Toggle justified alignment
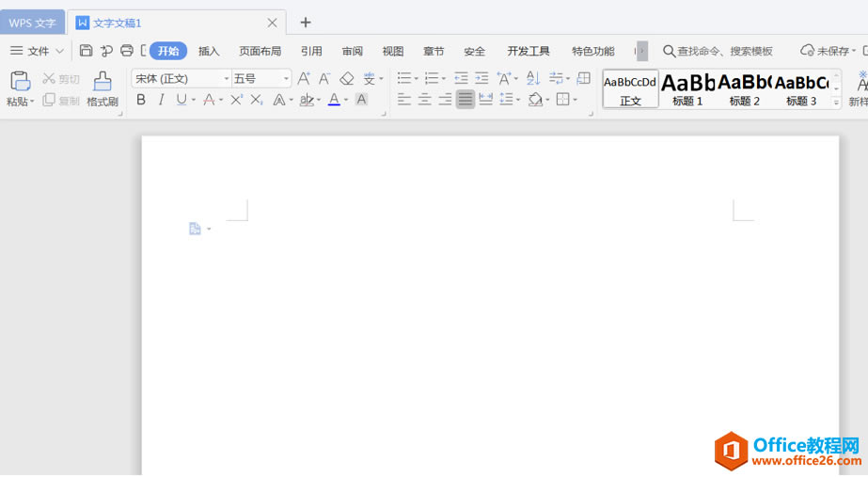This screenshot has height=477, width=868. [466, 100]
